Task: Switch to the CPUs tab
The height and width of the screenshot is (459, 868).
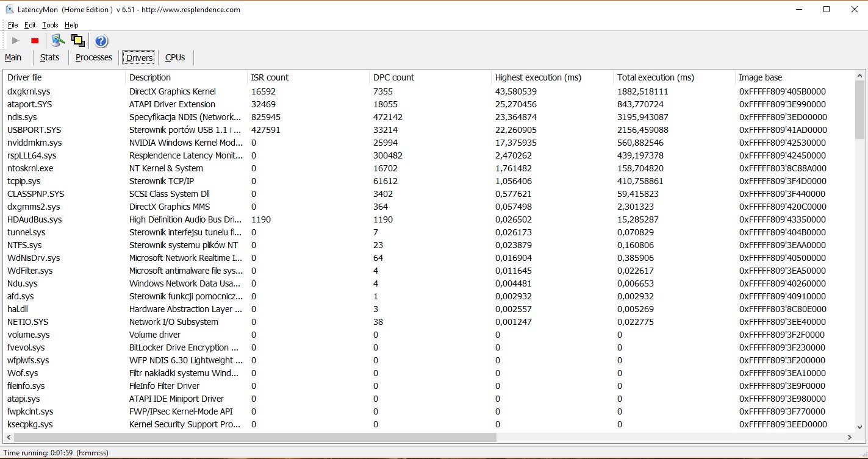Action: tap(175, 57)
